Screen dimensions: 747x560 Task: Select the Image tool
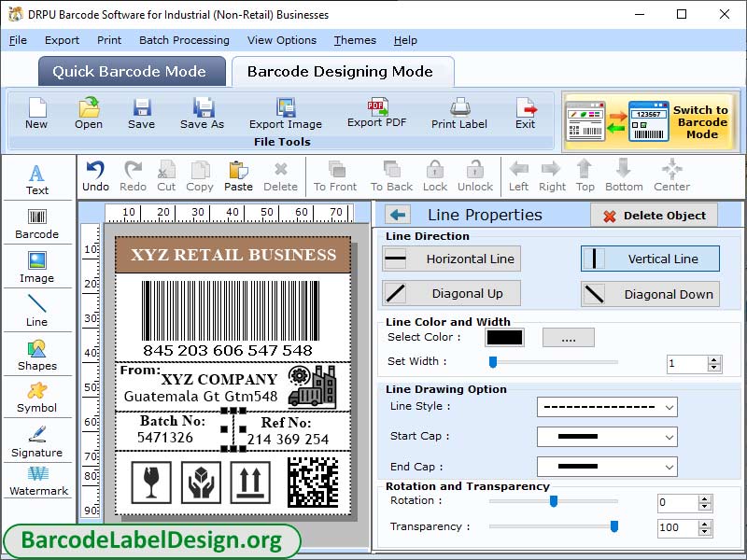tap(37, 268)
